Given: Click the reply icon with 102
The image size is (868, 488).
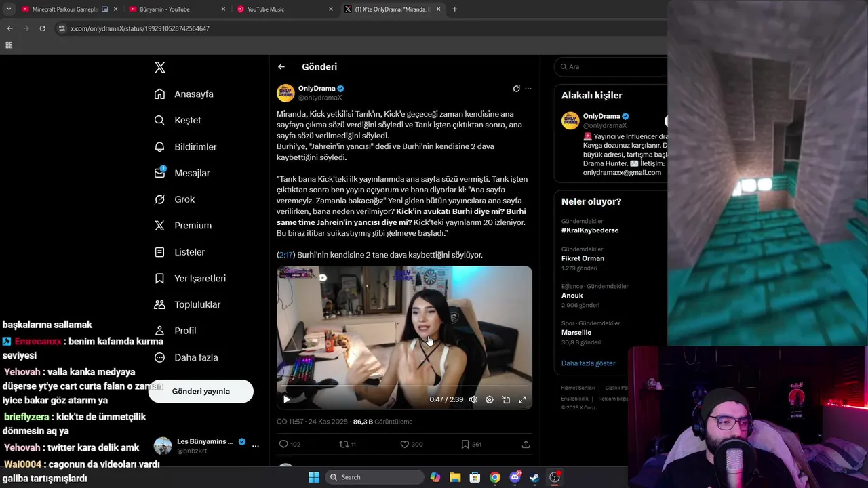Looking at the screenshot, I should pos(290,444).
